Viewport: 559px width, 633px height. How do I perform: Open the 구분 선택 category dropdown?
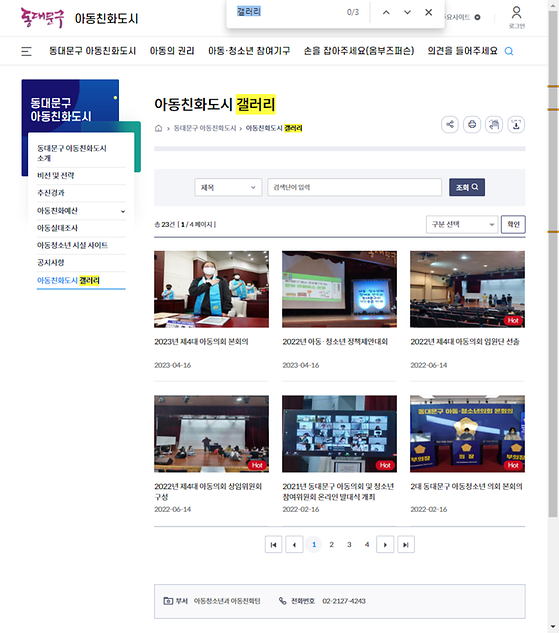click(462, 224)
